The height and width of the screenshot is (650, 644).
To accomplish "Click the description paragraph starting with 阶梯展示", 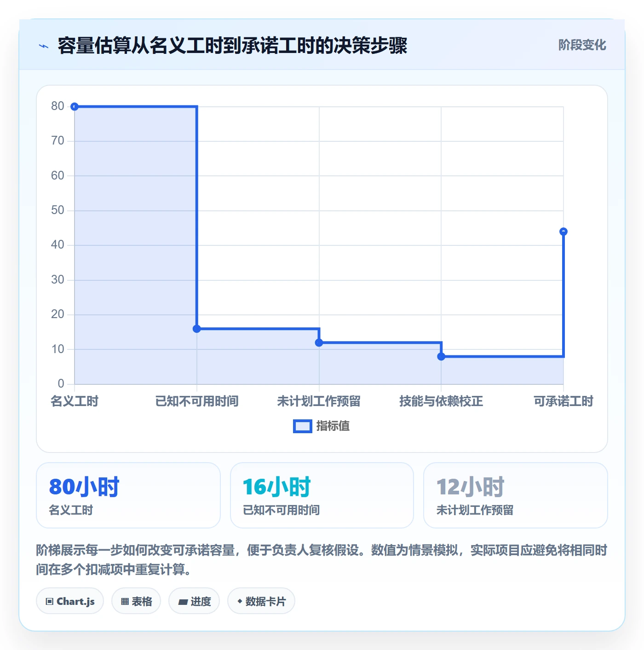I will point(322,560).
